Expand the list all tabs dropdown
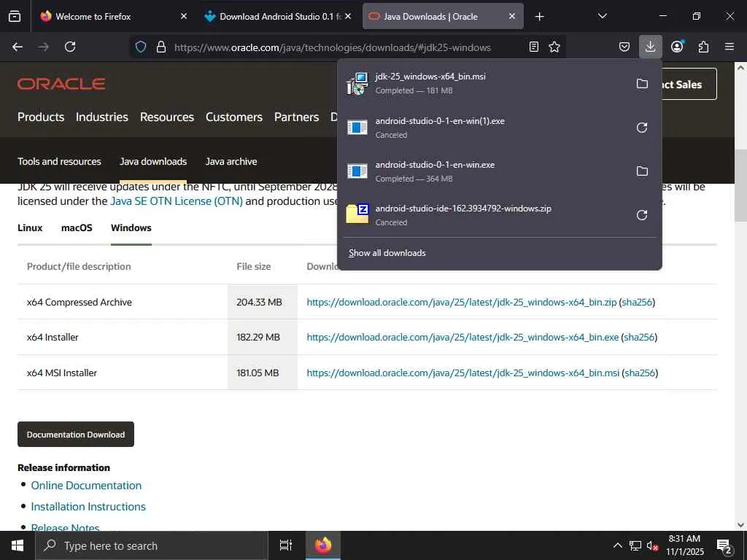 [602, 16]
